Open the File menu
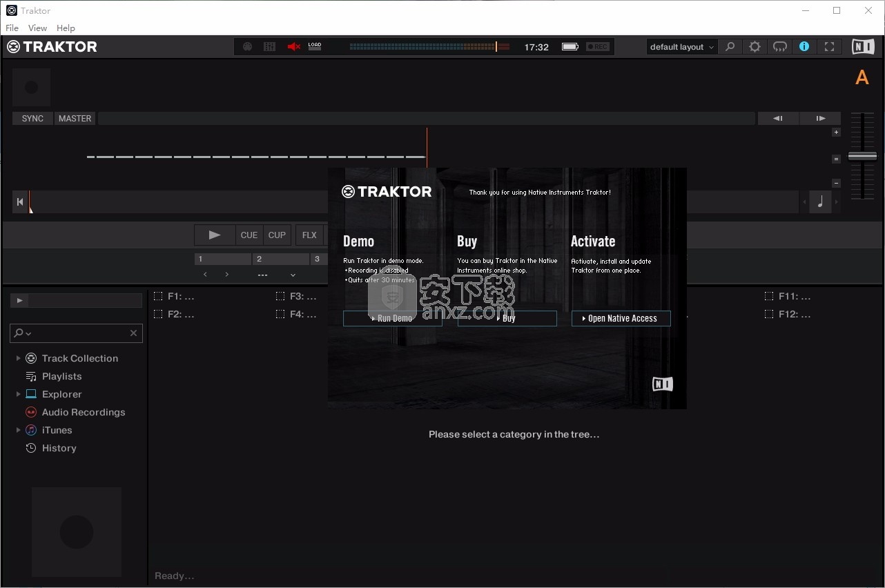885x588 pixels. (12, 28)
